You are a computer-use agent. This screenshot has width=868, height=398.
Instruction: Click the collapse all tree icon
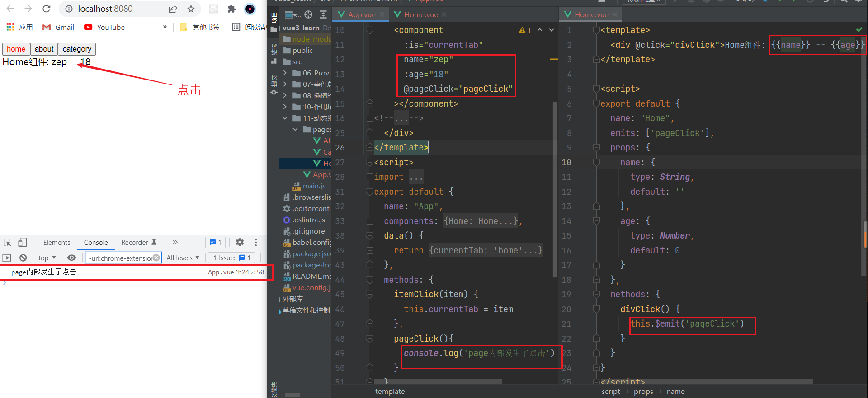click(x=323, y=14)
